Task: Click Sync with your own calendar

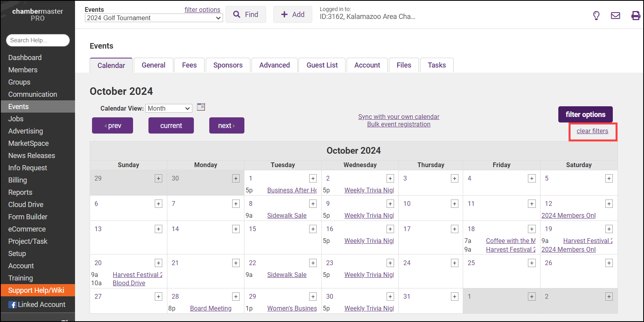Action: pyautogui.click(x=398, y=117)
